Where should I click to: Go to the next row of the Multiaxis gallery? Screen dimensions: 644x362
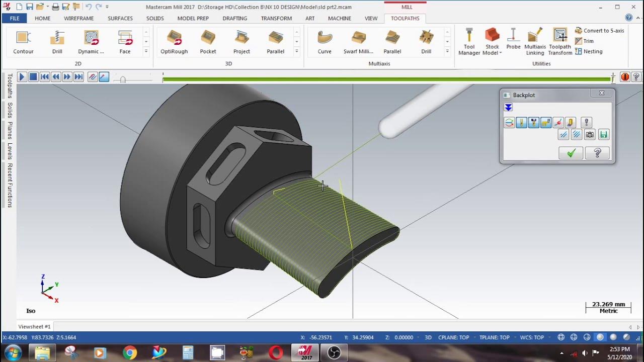pyautogui.click(x=447, y=42)
